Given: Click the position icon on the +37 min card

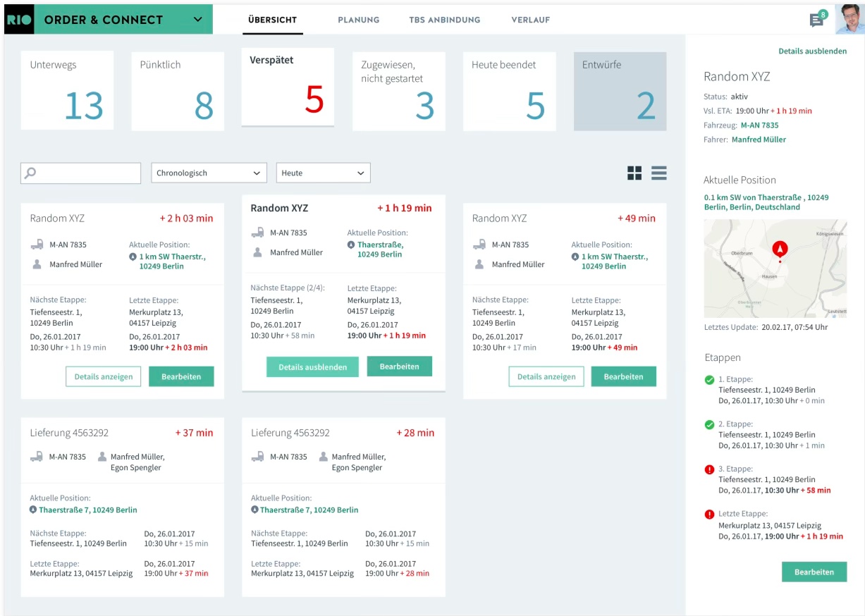Looking at the screenshot, I should point(33,510).
